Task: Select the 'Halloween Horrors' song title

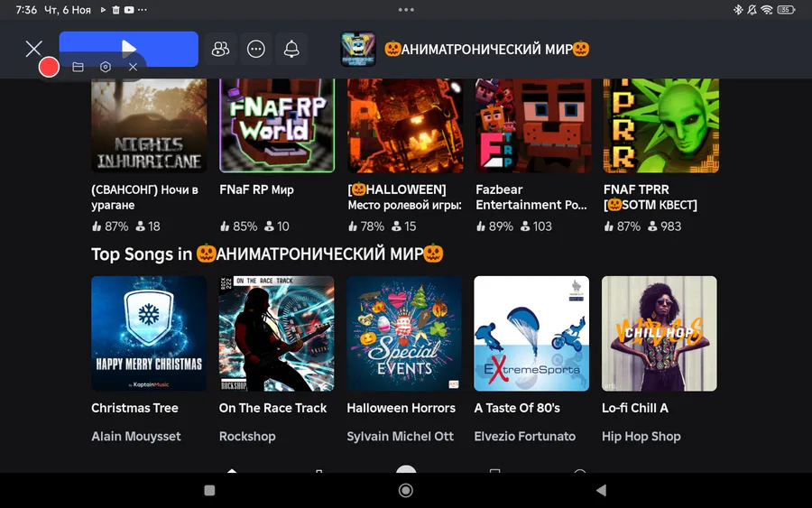Action: pos(401,408)
